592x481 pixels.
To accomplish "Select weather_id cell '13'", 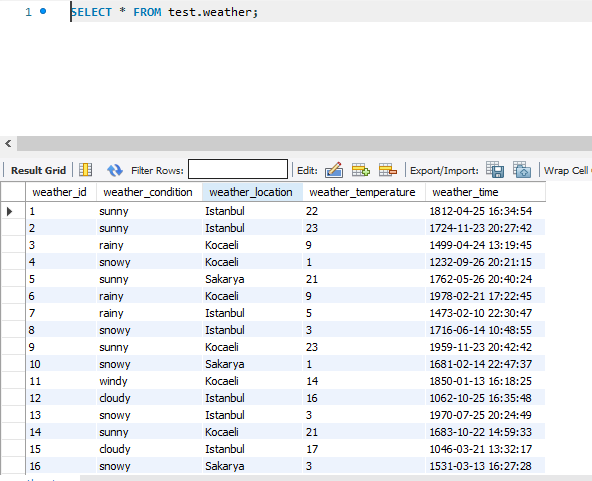I will tap(61, 415).
